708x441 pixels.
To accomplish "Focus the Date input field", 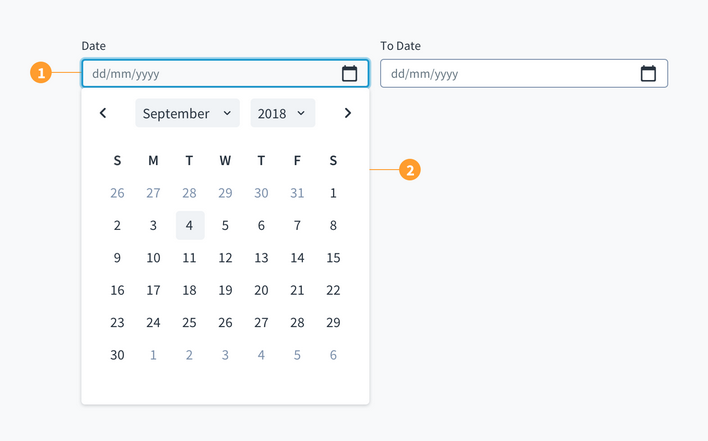I will pyautogui.click(x=210, y=73).
